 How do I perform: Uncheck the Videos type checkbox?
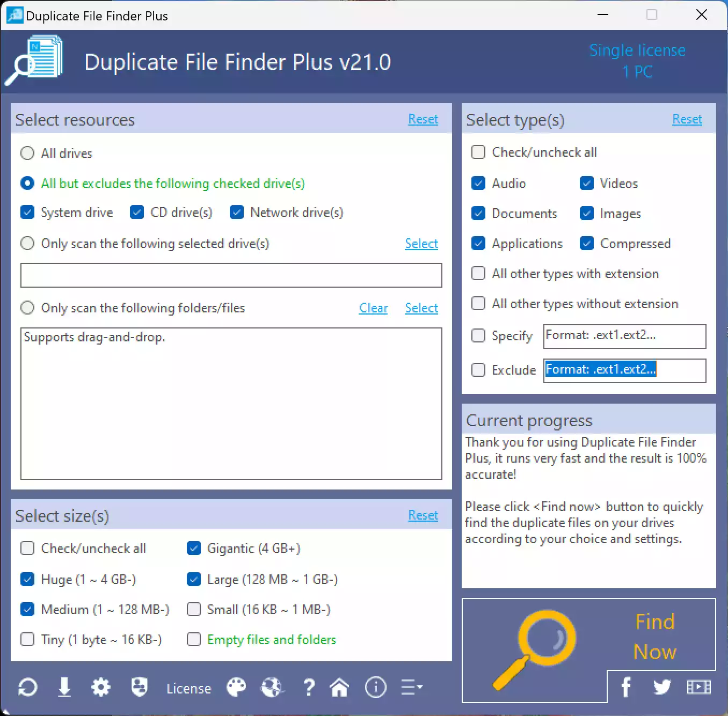click(x=587, y=184)
